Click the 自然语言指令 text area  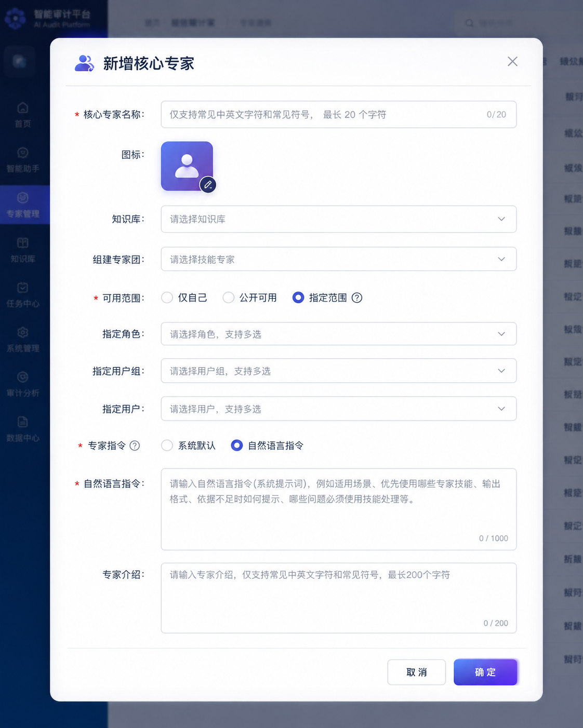click(x=339, y=509)
